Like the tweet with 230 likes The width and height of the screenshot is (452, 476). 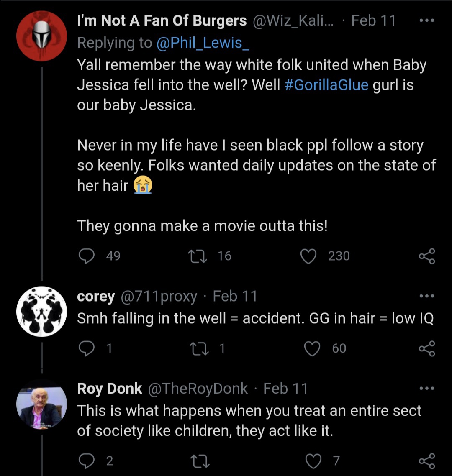(308, 256)
